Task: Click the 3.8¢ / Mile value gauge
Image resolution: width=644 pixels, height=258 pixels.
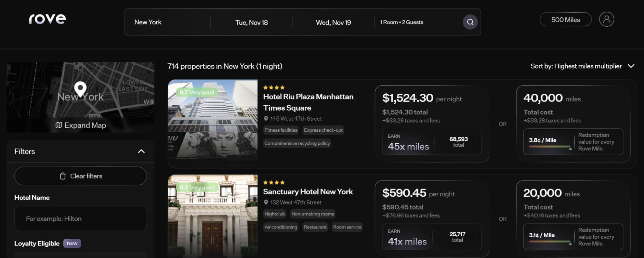Action: 573,142
